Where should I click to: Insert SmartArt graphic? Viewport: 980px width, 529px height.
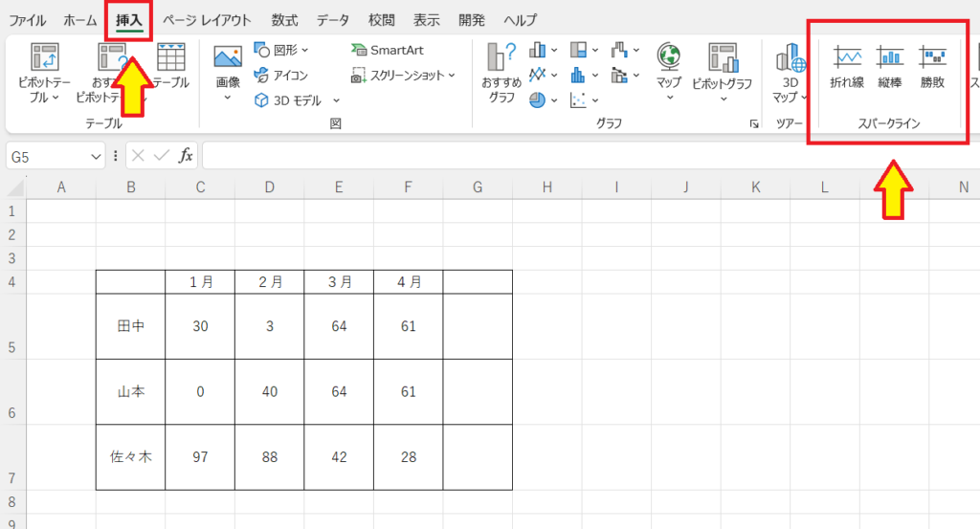pyautogui.click(x=387, y=50)
